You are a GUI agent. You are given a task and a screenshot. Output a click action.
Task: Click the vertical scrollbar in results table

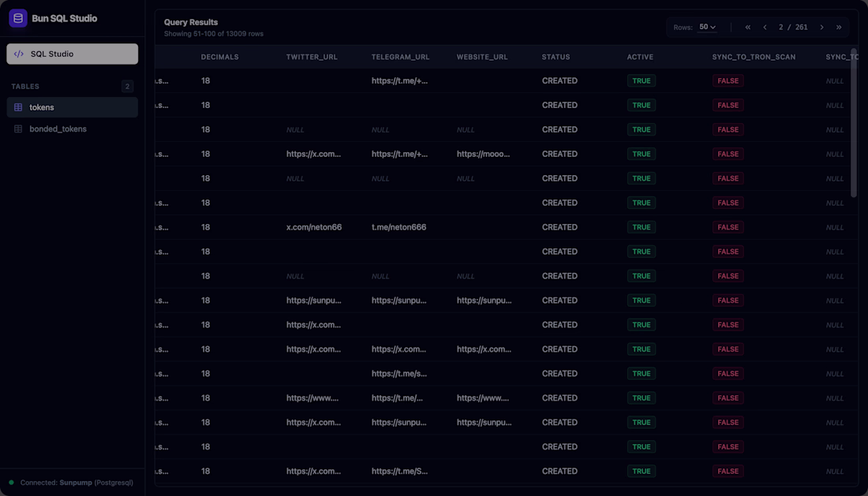[853, 122]
